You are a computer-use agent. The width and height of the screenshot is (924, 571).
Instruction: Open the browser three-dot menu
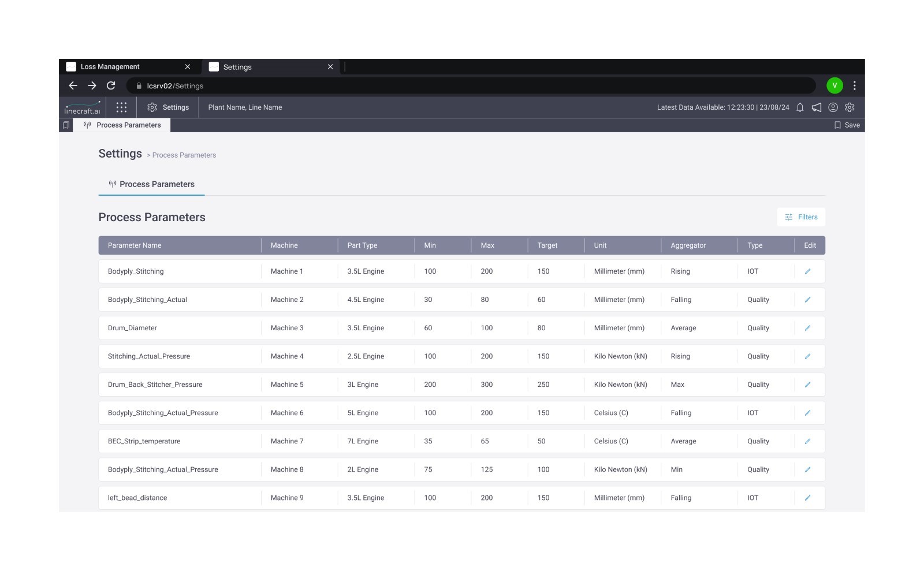point(855,85)
